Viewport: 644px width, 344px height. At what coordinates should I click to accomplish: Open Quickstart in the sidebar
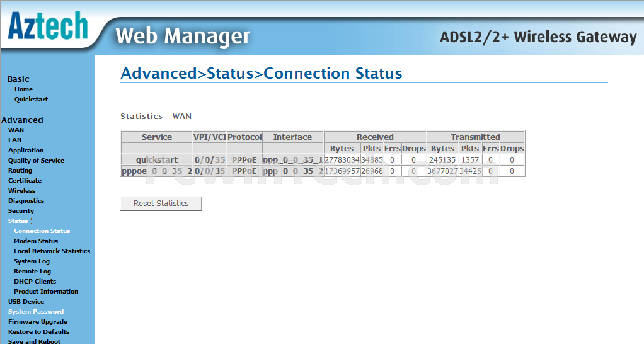[32, 100]
